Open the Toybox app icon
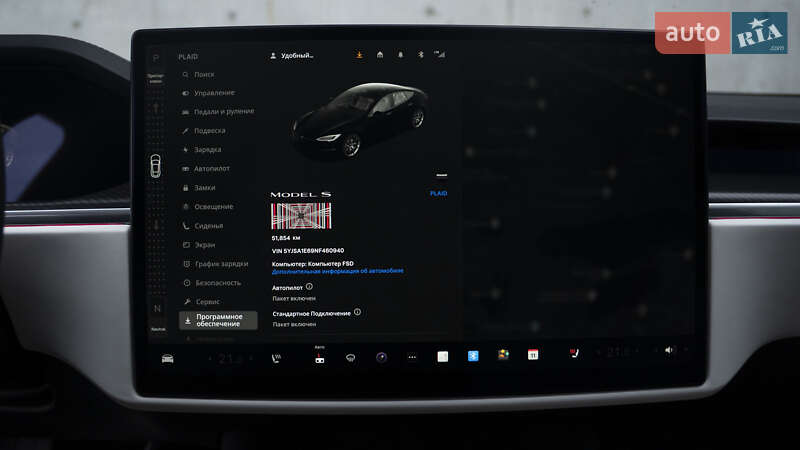800x450 pixels. pos(503,355)
